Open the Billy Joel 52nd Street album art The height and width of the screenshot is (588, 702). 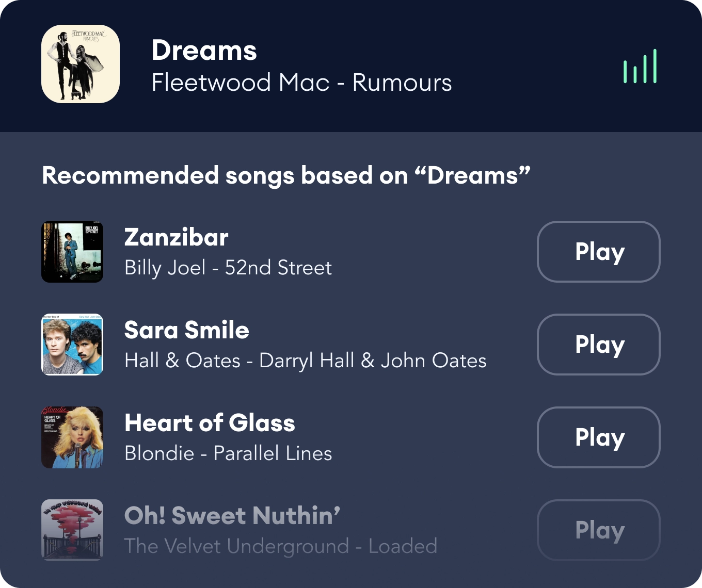coord(72,252)
